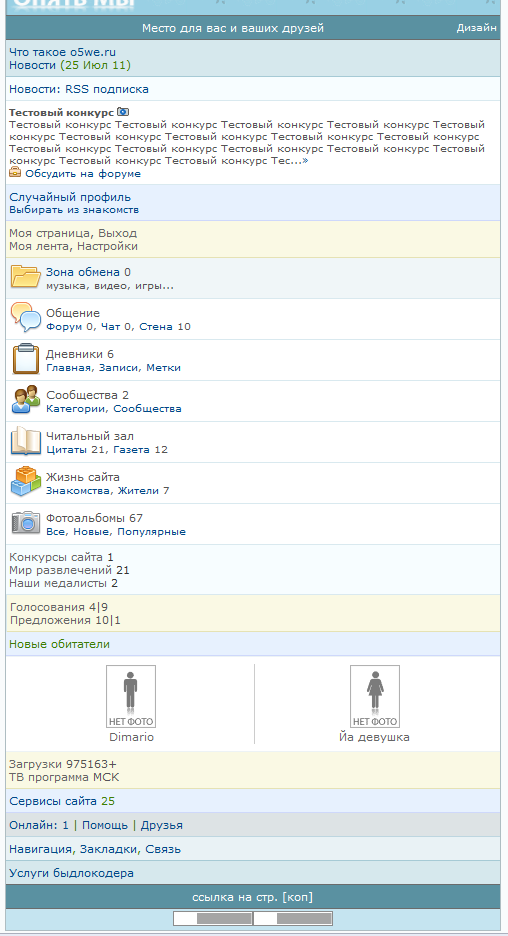Click the photo icon beside Тестовый конкурс title

pos(123,112)
